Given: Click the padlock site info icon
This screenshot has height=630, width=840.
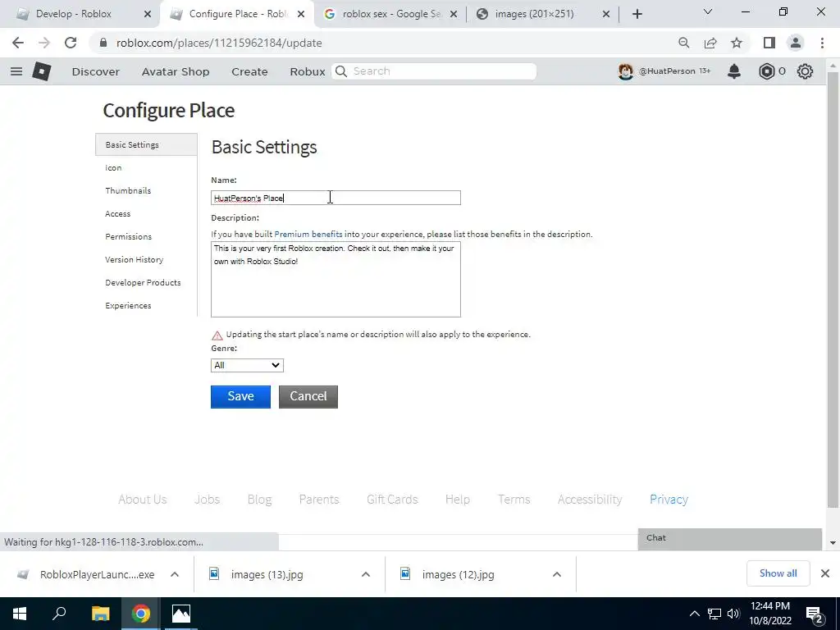Looking at the screenshot, I should 103,43.
